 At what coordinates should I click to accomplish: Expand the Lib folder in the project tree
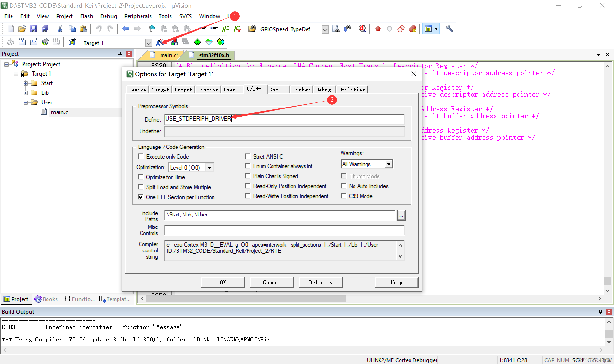25,93
